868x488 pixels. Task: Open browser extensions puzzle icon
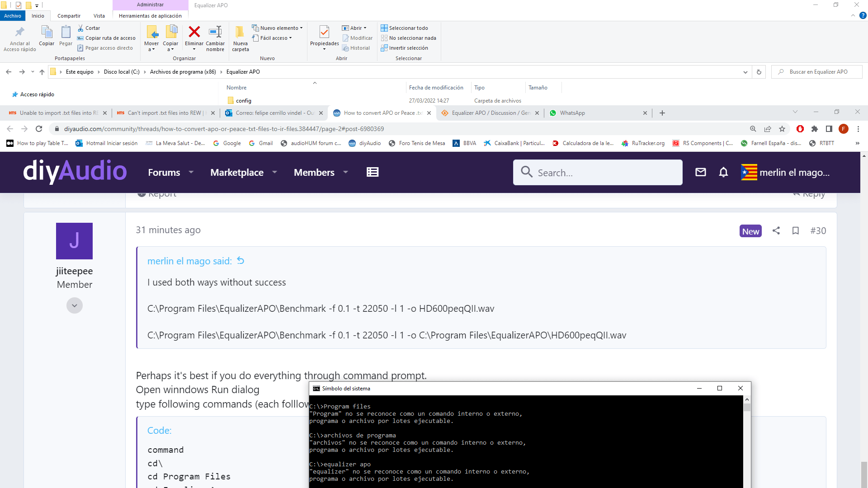coord(815,129)
